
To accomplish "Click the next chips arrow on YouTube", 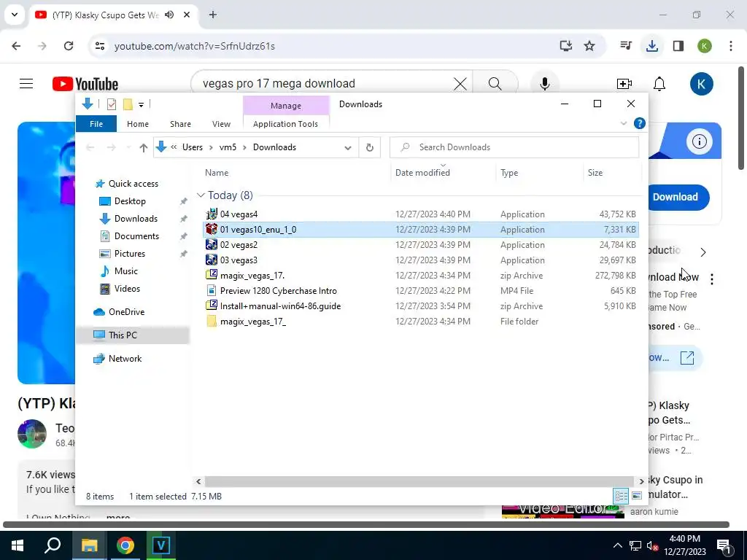I will point(703,252).
